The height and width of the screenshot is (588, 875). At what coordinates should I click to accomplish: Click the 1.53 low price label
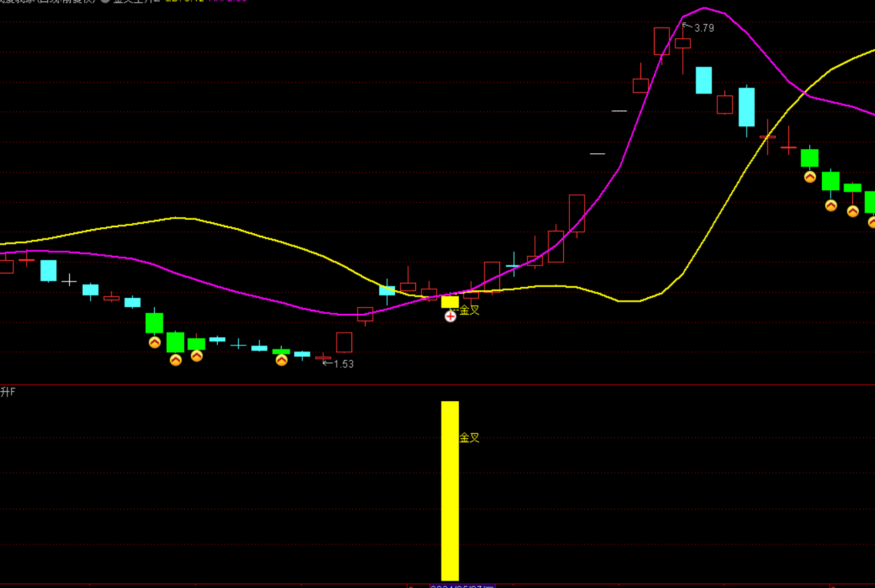point(343,364)
